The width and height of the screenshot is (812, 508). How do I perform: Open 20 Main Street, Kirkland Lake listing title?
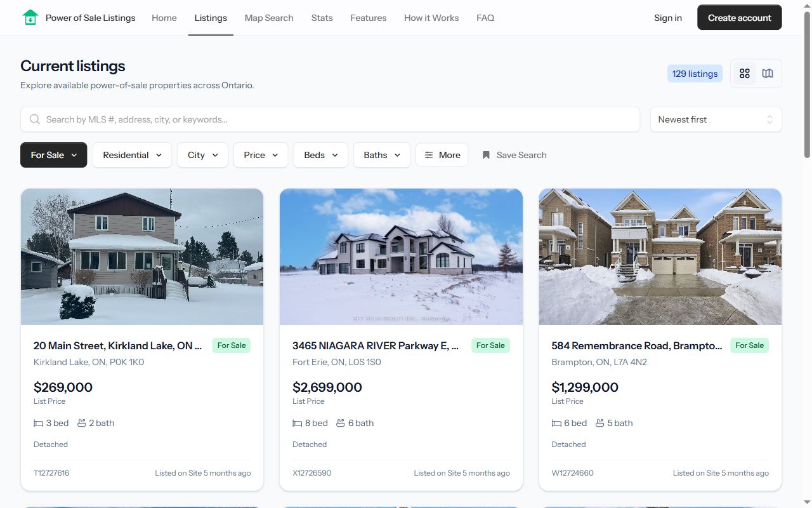[117, 345]
